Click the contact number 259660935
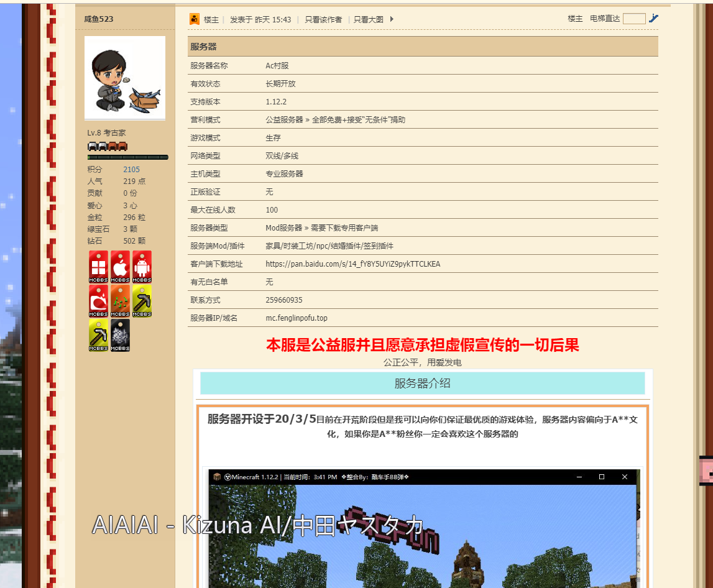The height and width of the screenshot is (588, 713). [x=283, y=300]
